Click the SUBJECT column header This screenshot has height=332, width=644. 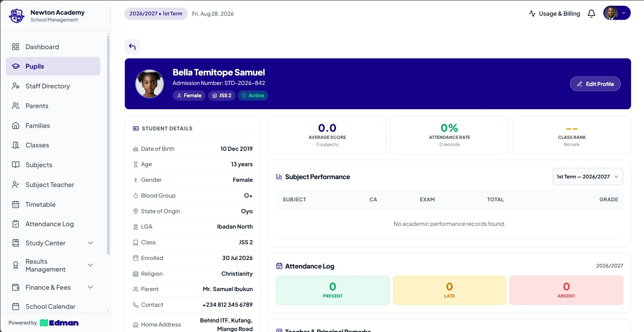294,200
